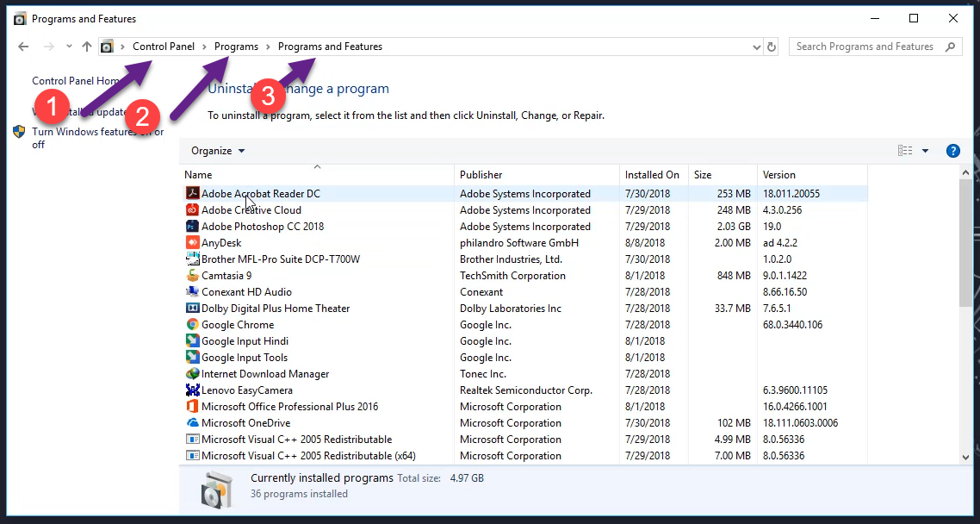The width and height of the screenshot is (980, 524).
Task: Open help with the question mark icon
Action: (x=952, y=151)
